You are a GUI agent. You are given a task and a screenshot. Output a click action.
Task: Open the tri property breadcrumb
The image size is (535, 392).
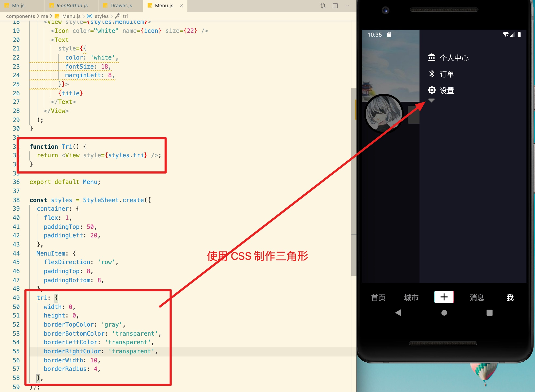(122, 16)
